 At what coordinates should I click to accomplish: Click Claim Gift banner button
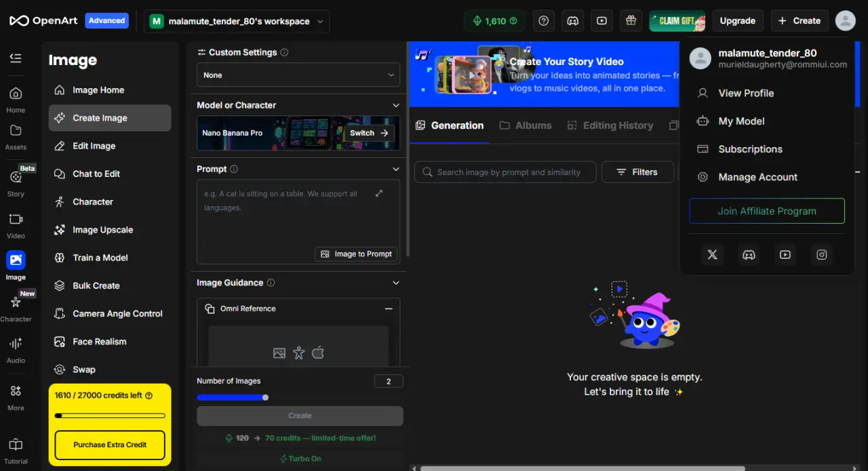point(677,21)
